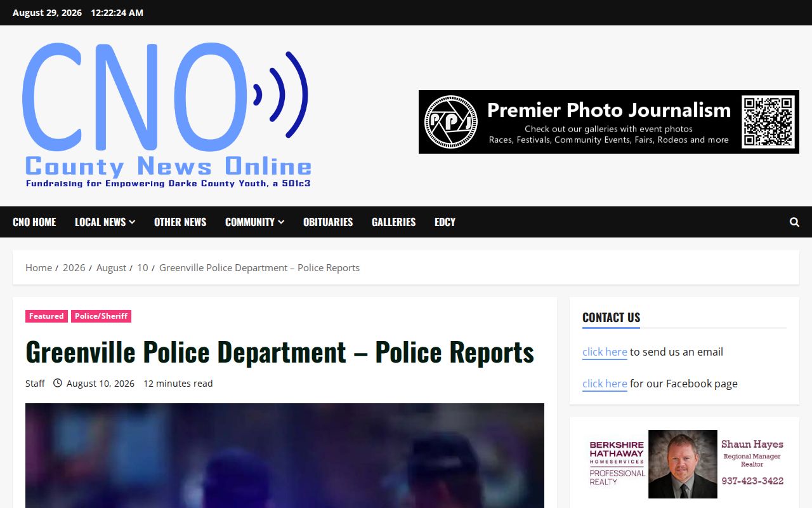Screen dimensions: 812x508
Task: Open the EDCY menu item
Action: [445, 222]
